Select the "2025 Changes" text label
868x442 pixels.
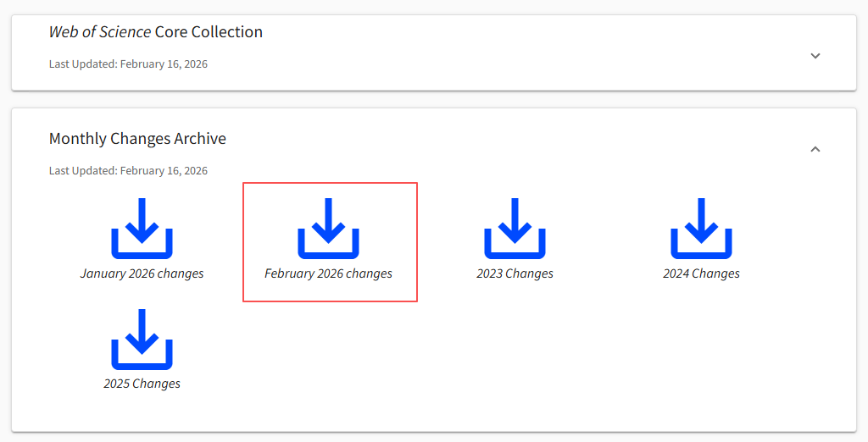coord(142,384)
